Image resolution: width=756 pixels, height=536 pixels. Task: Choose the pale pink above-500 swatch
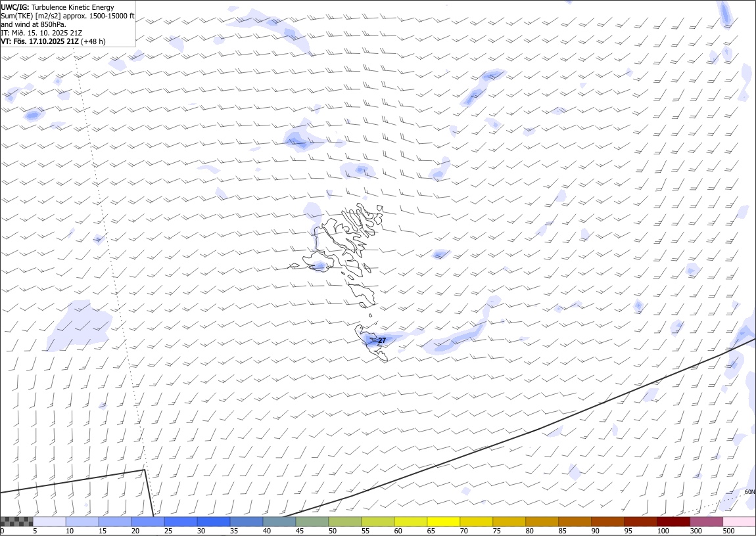coord(739,522)
